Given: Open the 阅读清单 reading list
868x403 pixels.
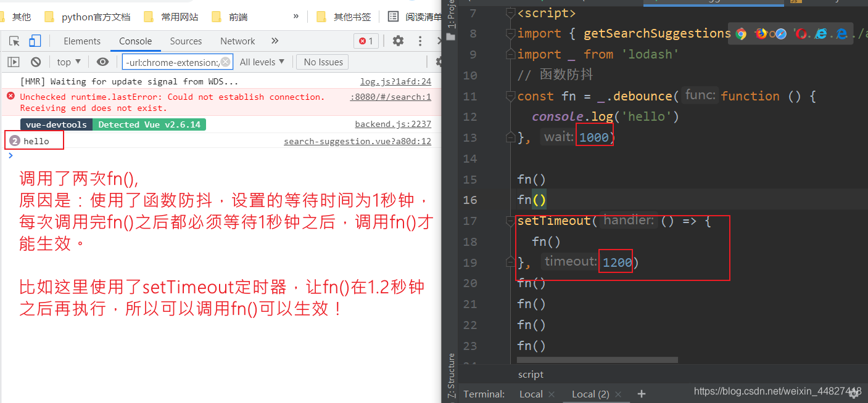Looking at the screenshot, I should (415, 17).
